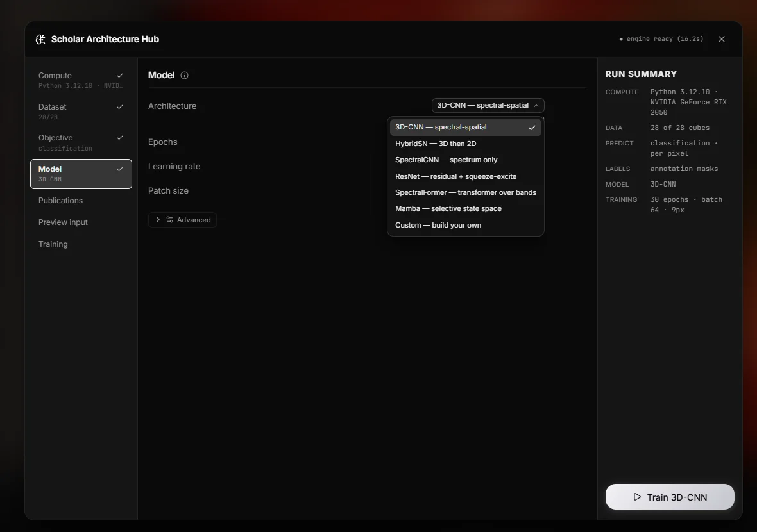The width and height of the screenshot is (757, 532).
Task: Open the Training step
Action: point(81,244)
